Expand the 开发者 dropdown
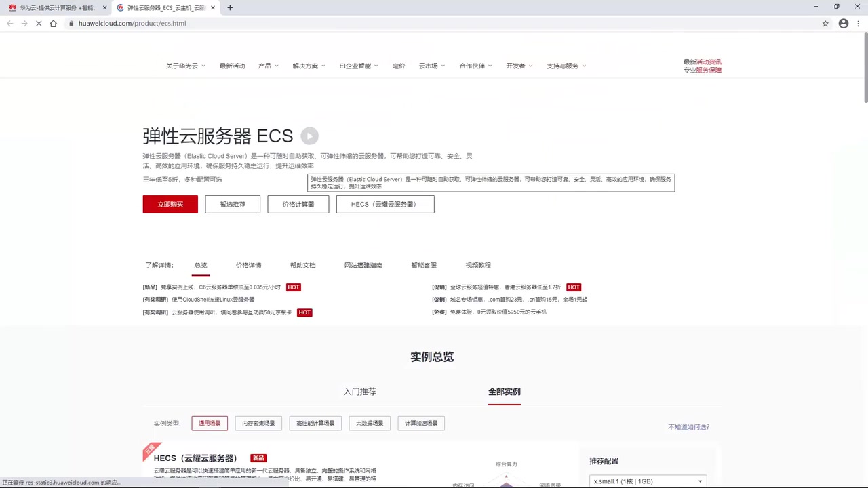Viewport: 868px width, 488px height. tap(519, 66)
